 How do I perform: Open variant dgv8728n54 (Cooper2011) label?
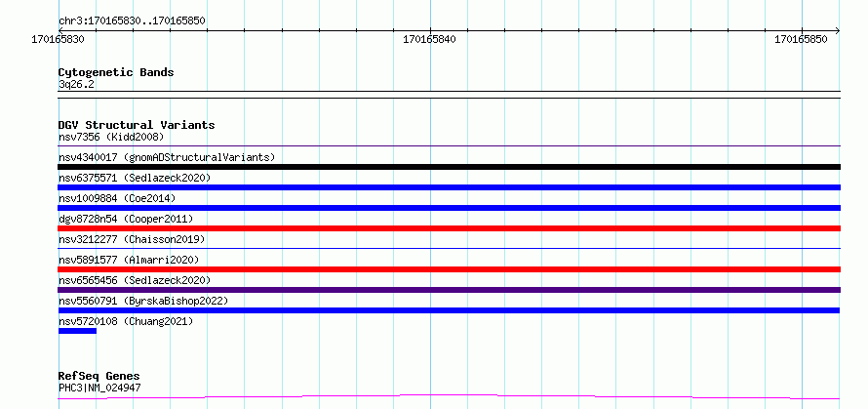pos(126,219)
